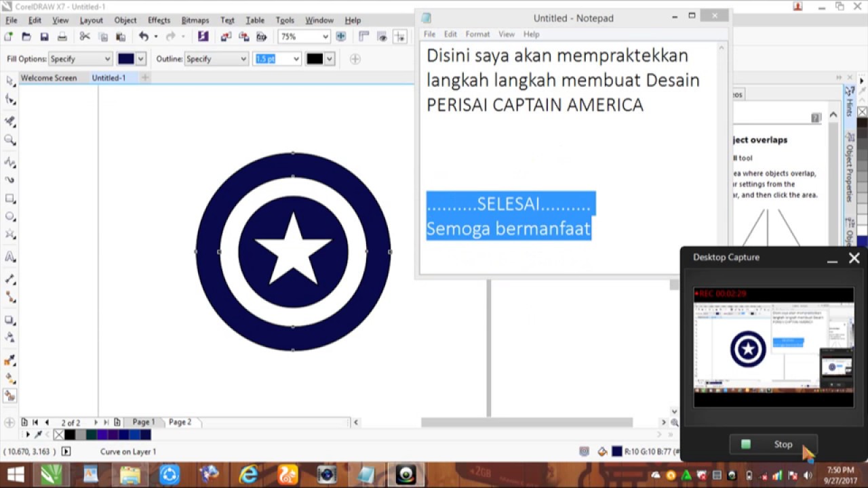
Task: Click the Open file icon
Action: tap(26, 37)
